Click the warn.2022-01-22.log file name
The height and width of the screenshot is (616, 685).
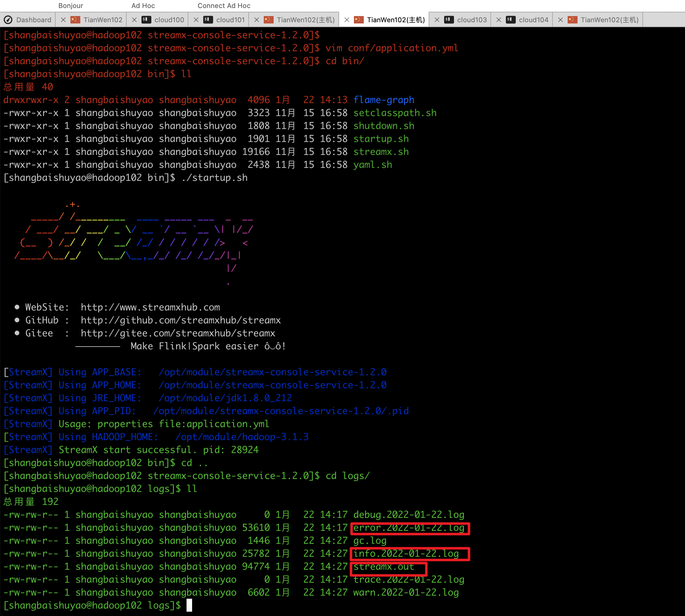point(406,592)
